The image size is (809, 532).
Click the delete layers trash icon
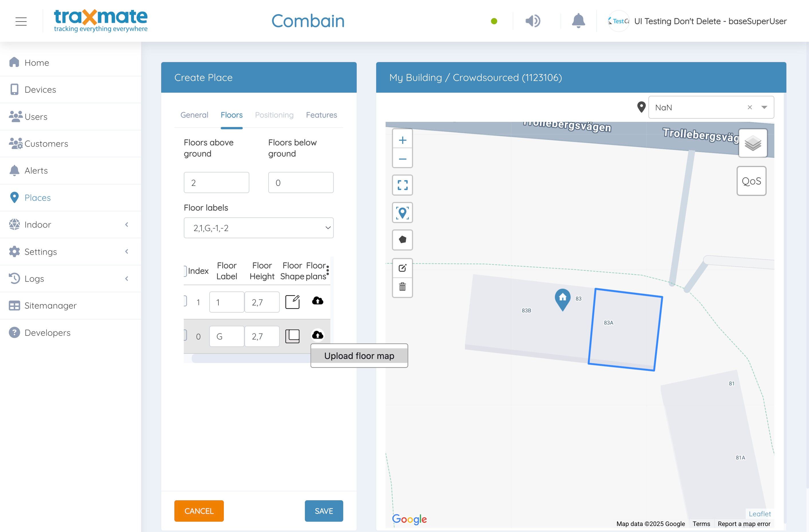click(402, 287)
